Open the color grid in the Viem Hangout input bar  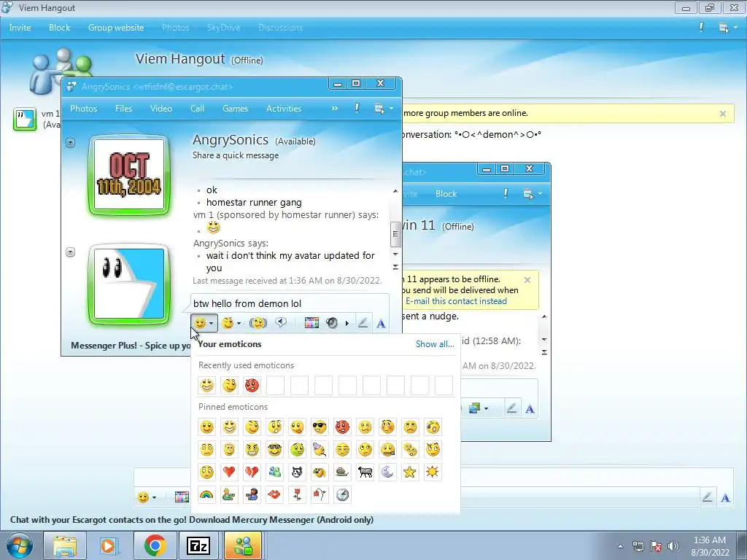[x=182, y=497]
